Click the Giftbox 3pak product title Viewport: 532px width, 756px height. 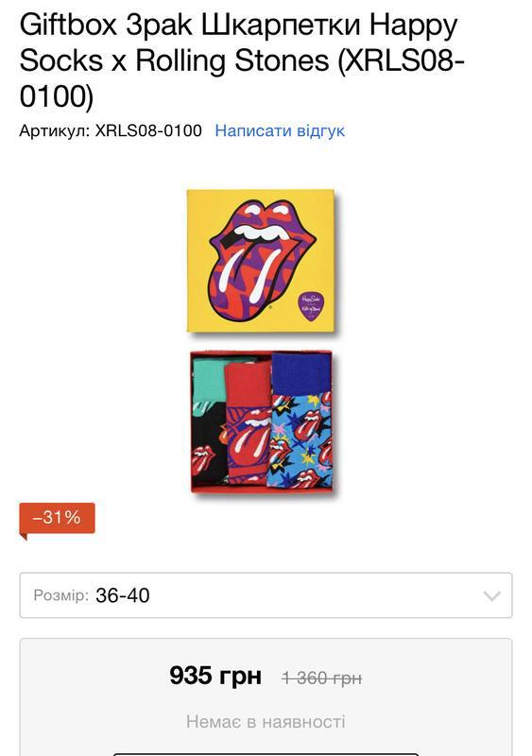pyautogui.click(x=241, y=60)
